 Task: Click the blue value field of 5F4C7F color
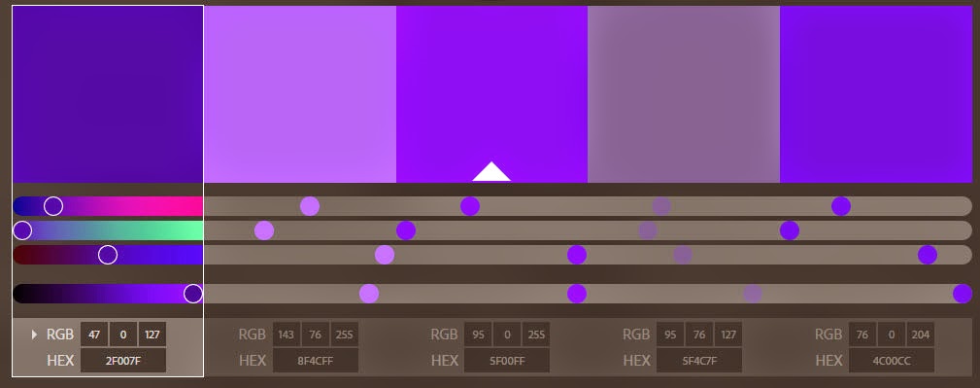[728, 335]
